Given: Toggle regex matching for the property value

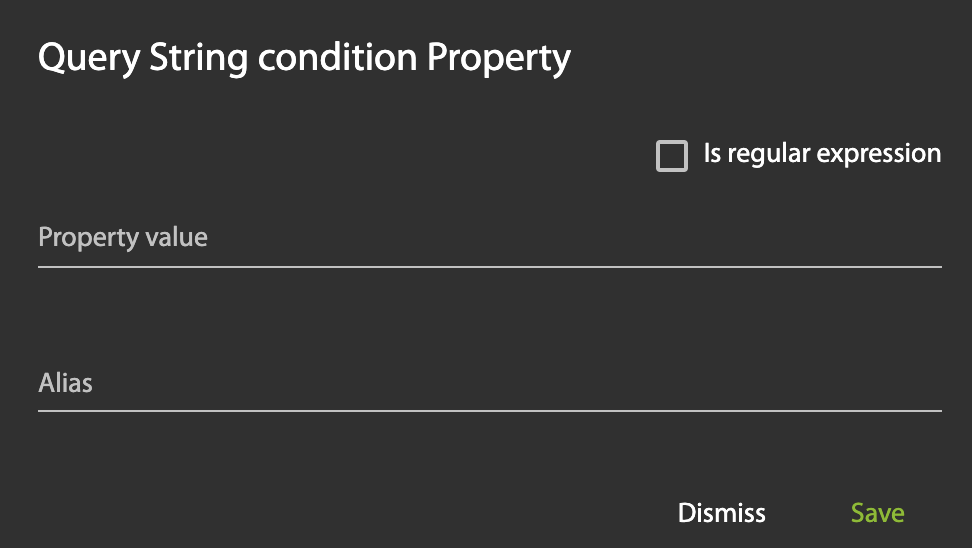Looking at the screenshot, I should 672,155.
